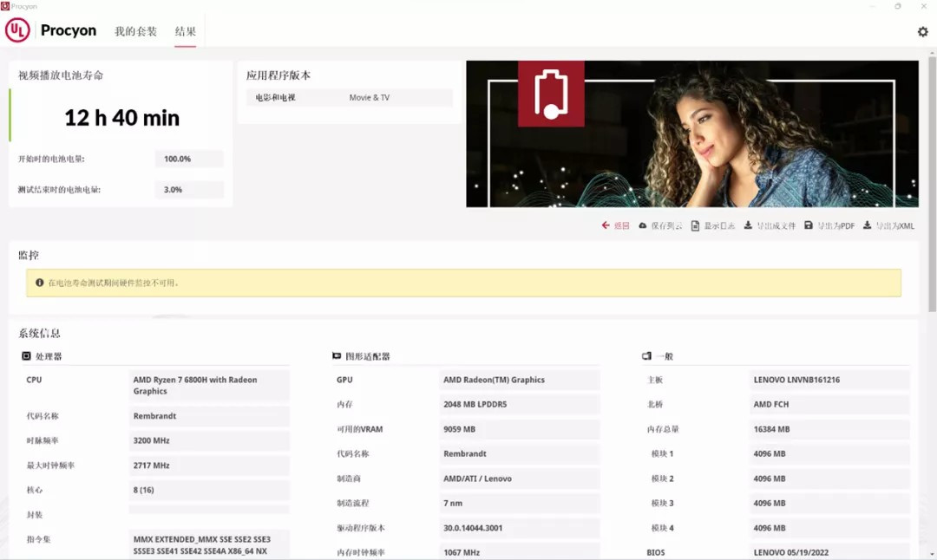This screenshot has height=560, width=937.
Task: Click the MMX EXTENDED_MMX instruction set value
Action: (x=209, y=545)
